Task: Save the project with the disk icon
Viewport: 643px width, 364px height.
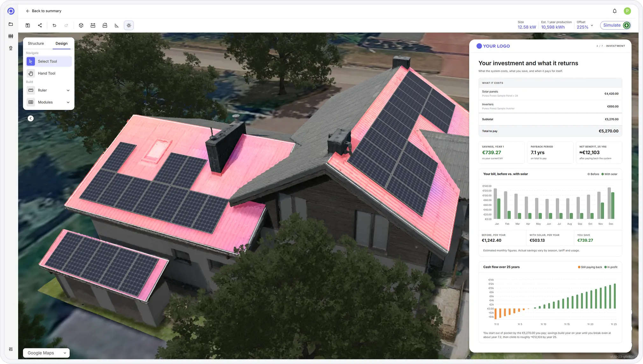Action: click(x=28, y=25)
